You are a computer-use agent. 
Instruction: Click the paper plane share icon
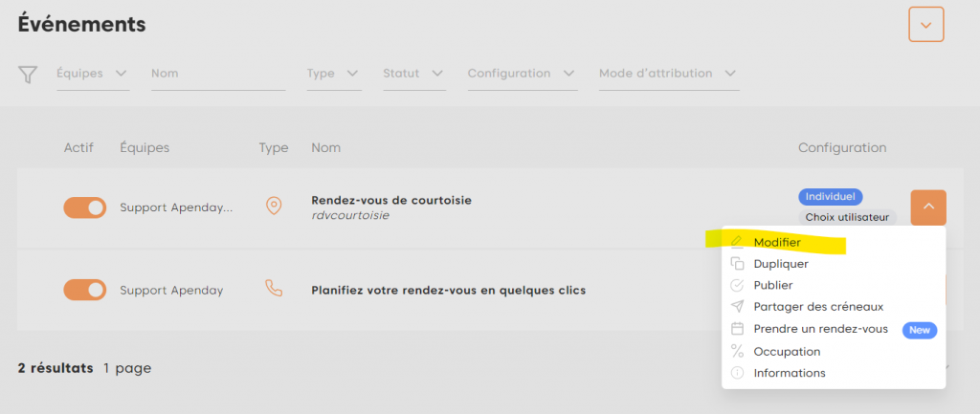point(737,307)
